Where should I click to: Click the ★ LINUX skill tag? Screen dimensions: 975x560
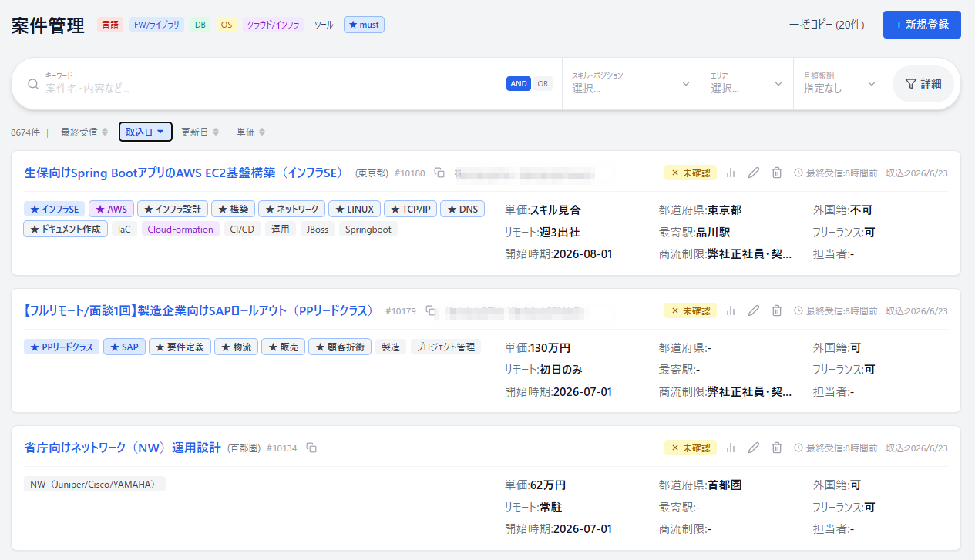tap(355, 209)
